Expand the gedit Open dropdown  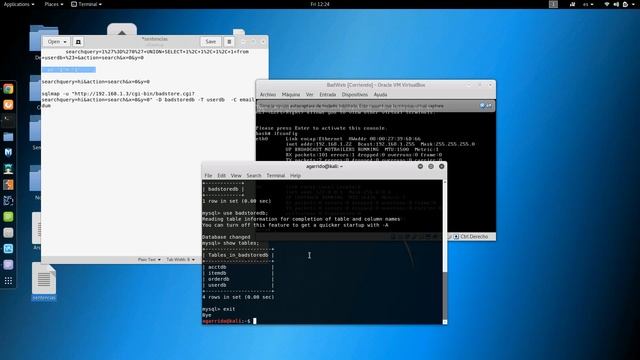pyautogui.click(x=57, y=42)
